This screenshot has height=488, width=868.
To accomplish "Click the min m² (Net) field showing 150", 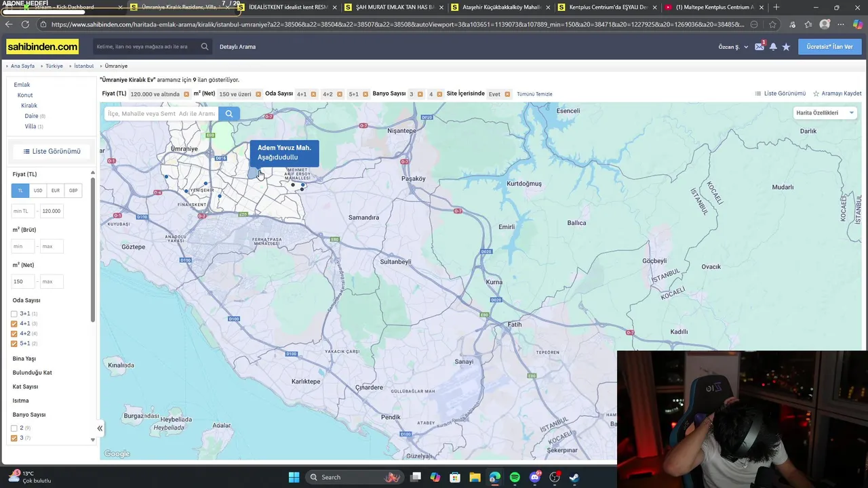I will (24, 281).
